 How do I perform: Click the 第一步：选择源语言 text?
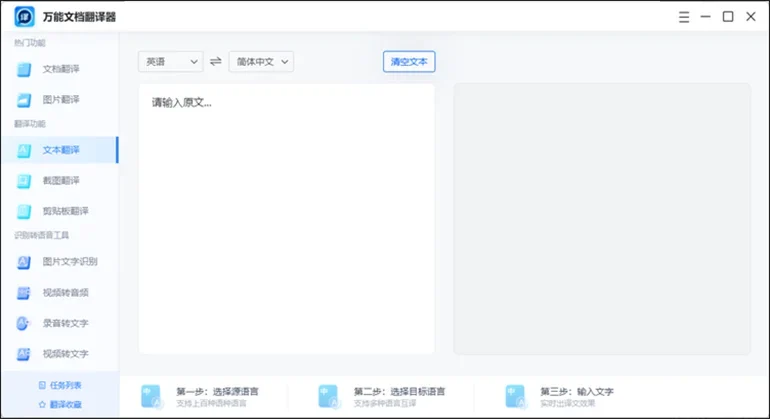coord(217,391)
